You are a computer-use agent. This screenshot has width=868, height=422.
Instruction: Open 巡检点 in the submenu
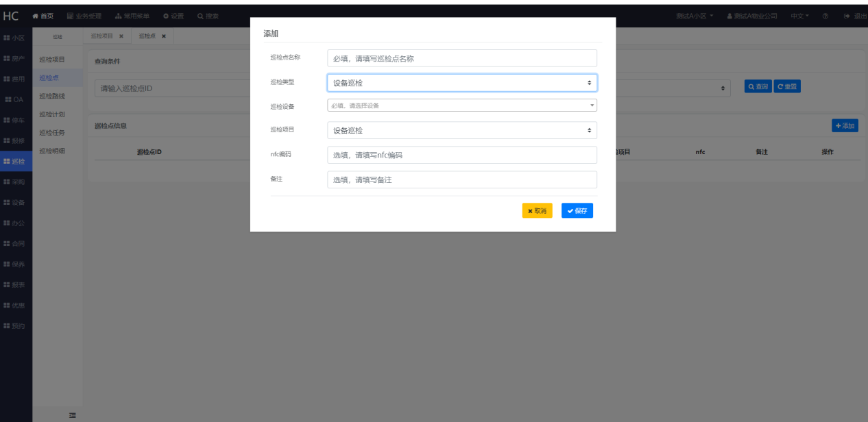click(x=49, y=77)
